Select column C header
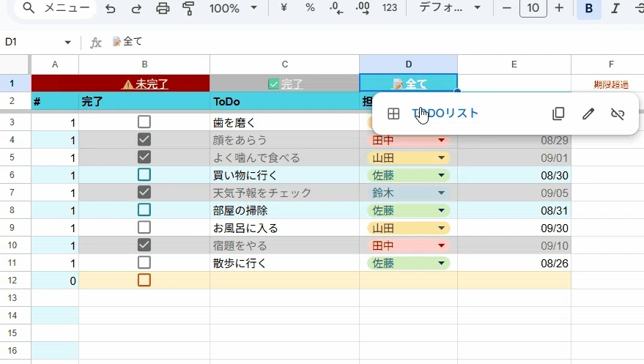 284,64
